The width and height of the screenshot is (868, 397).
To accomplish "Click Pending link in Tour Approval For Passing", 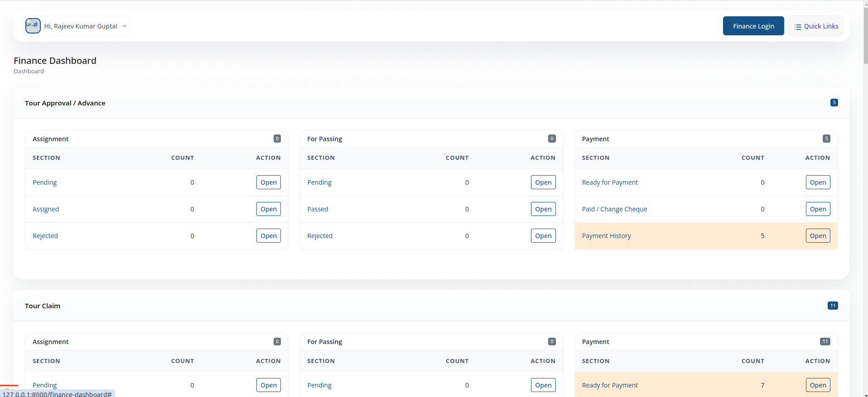I will 319,182.
